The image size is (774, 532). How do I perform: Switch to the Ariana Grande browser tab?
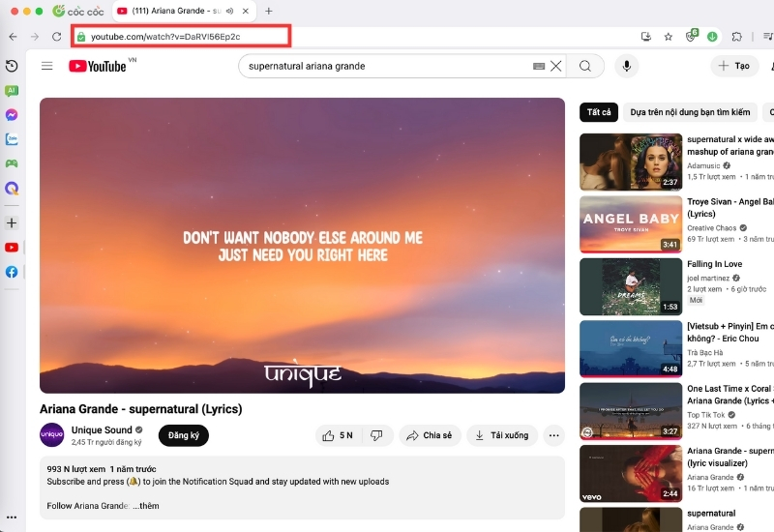[x=176, y=11]
